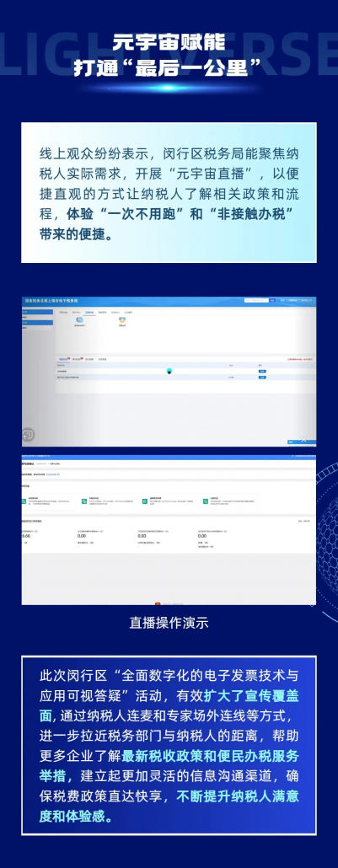Viewport: 338px width, 868px height.
Task: Close the overlay using the white X at bottom-right
Action: [x=303, y=439]
